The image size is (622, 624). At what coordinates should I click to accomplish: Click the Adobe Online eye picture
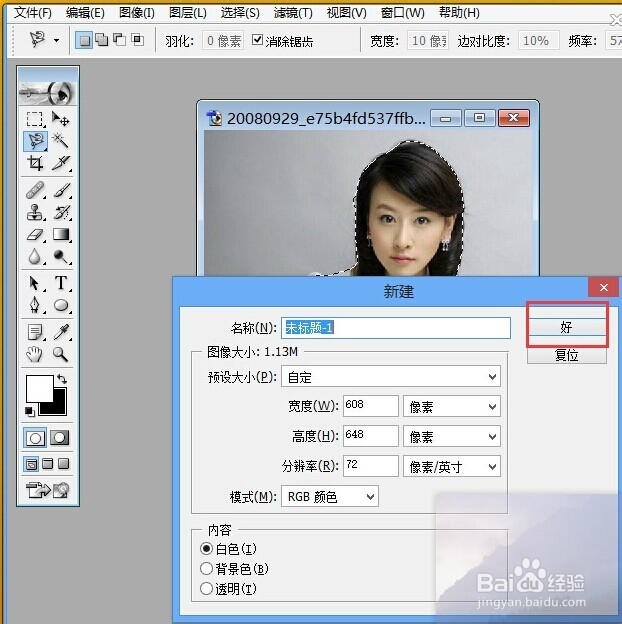[x=47, y=93]
